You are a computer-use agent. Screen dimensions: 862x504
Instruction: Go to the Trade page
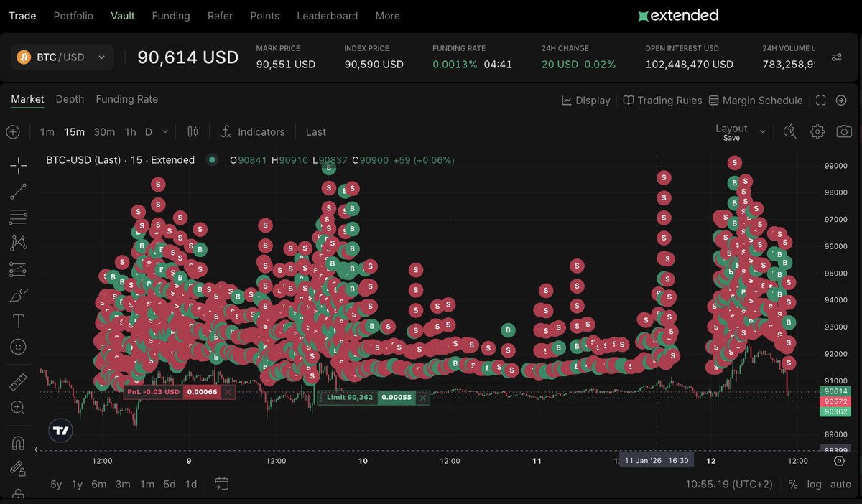[x=22, y=15]
